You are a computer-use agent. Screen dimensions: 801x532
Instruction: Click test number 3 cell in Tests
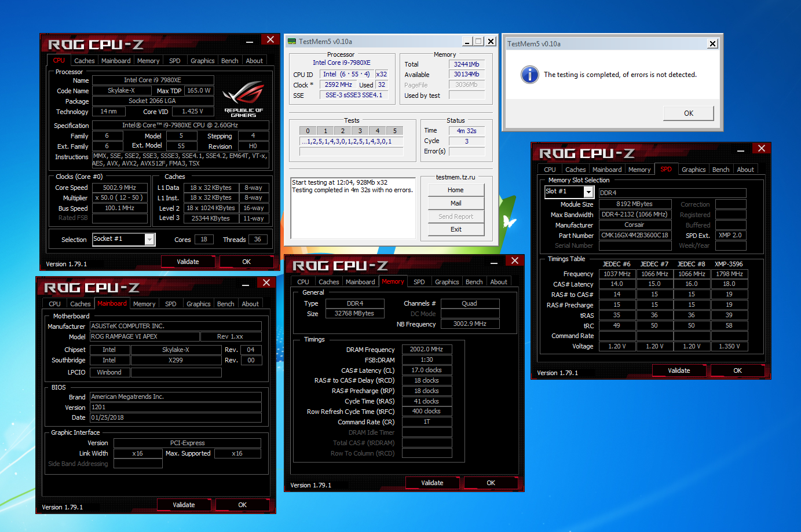click(360, 131)
